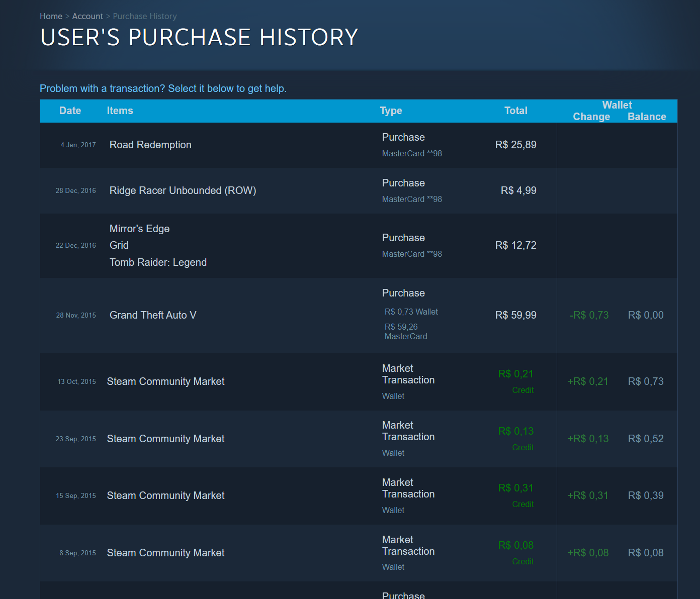Click MasterCard **98 under Road Redemption

pyautogui.click(x=412, y=153)
